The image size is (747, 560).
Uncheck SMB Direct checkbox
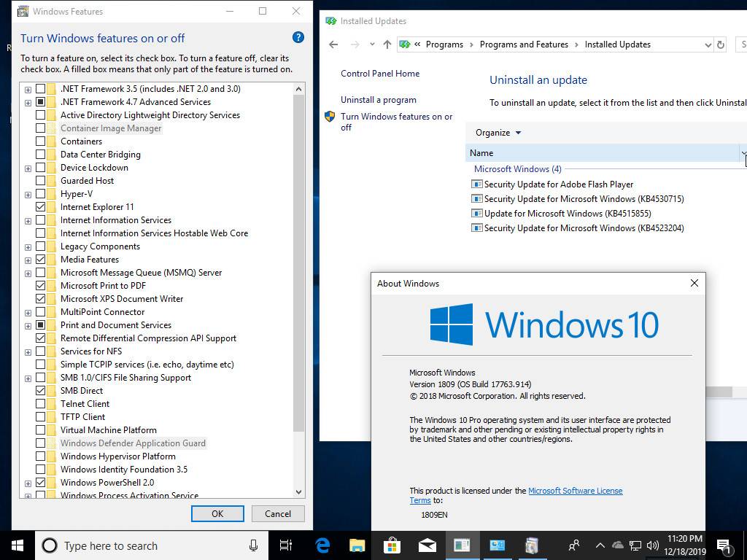41,391
